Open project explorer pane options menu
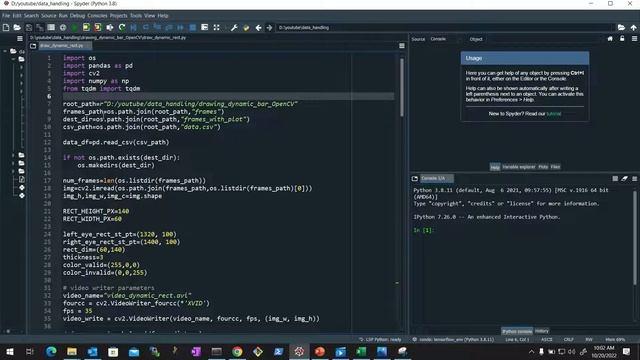The height and width of the screenshot is (360, 640). coord(20,38)
